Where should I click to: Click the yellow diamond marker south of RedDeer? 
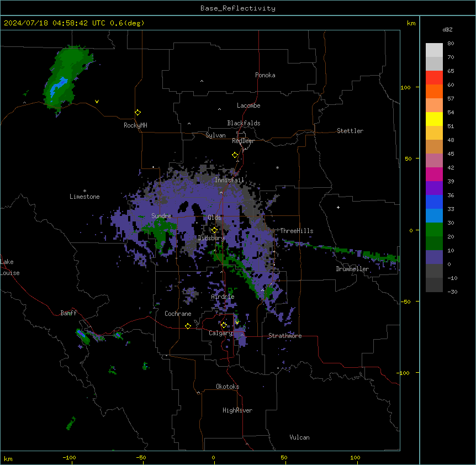click(x=235, y=155)
